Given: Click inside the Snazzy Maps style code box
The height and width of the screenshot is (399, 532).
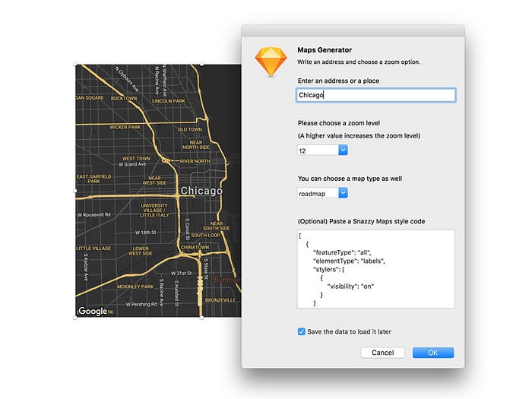Looking at the screenshot, I should pos(376,269).
